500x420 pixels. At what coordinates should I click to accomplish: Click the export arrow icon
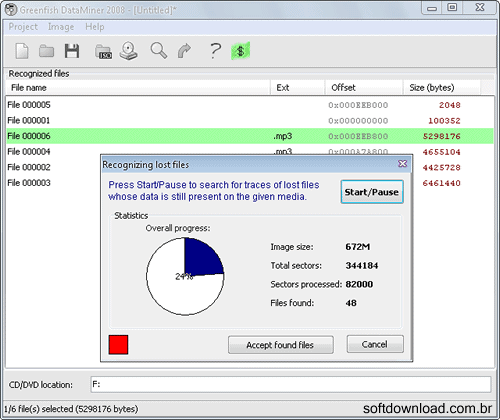184,51
